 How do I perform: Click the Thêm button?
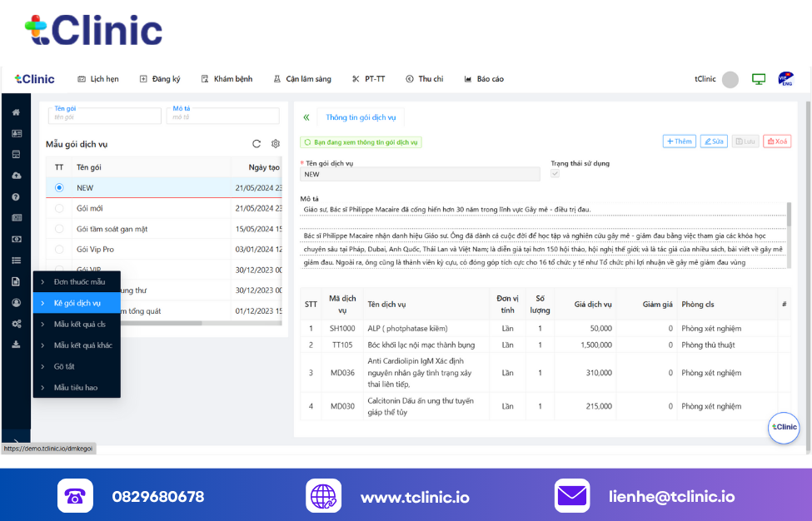680,141
